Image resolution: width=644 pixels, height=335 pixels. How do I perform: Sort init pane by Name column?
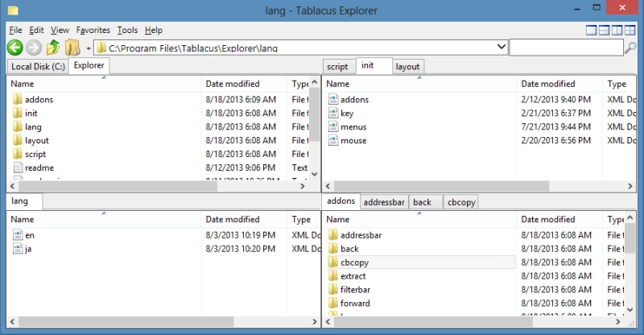tap(419, 84)
